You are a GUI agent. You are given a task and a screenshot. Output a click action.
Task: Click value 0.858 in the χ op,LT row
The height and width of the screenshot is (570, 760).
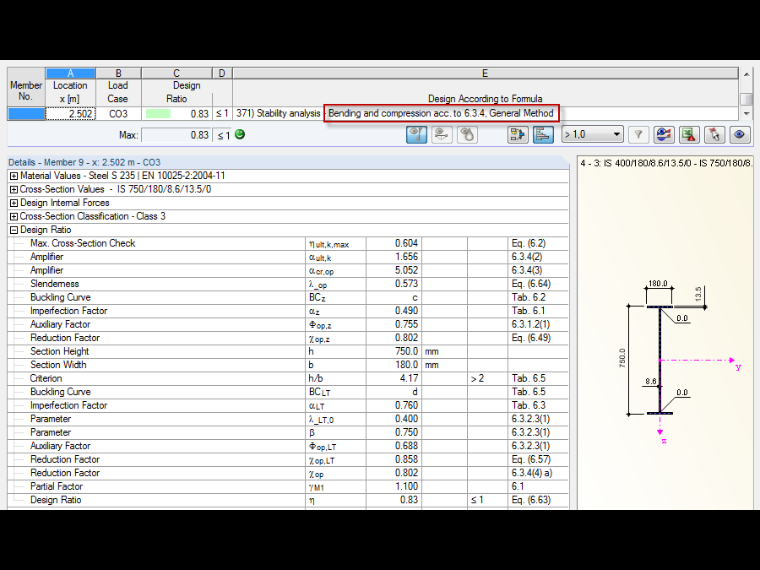click(406, 459)
